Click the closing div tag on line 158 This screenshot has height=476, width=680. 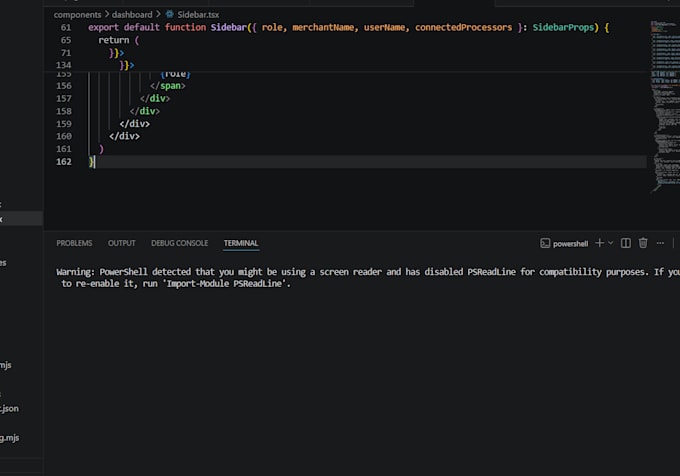(145, 111)
